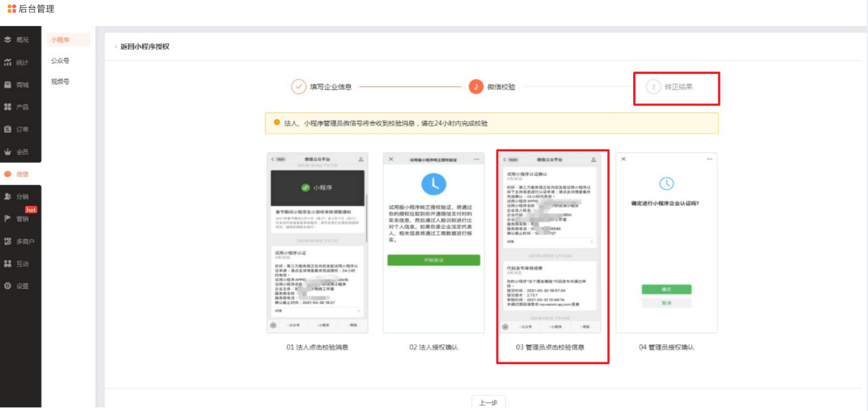Image resolution: width=868 pixels, height=411 pixels.
Task: Open the 会员 members crown icon
Action: (x=7, y=152)
